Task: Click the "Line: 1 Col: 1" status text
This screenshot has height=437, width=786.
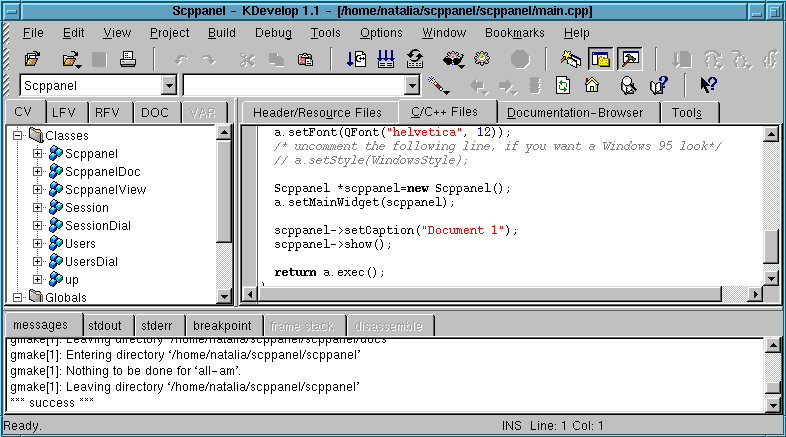Action: coord(566,426)
